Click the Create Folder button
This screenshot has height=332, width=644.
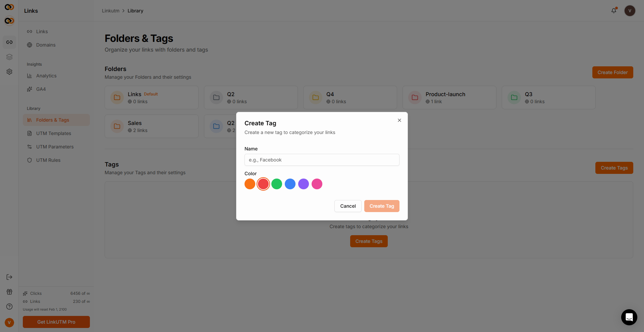coord(612,72)
